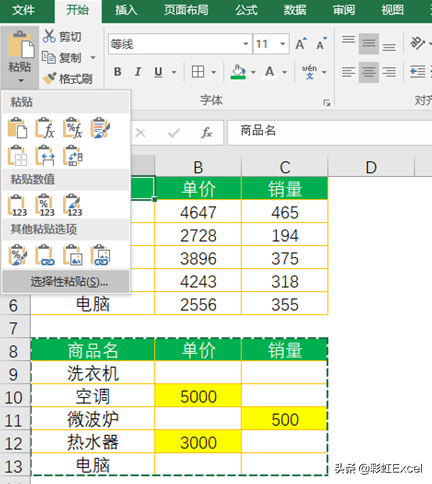The width and height of the screenshot is (432, 484).
Task: Choose Formulas and Number Formatting paste icon
Action: (73, 128)
